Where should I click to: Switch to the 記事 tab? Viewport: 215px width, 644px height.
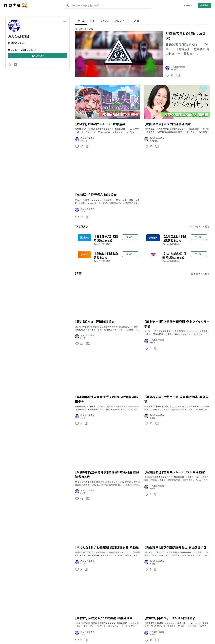coord(92,21)
